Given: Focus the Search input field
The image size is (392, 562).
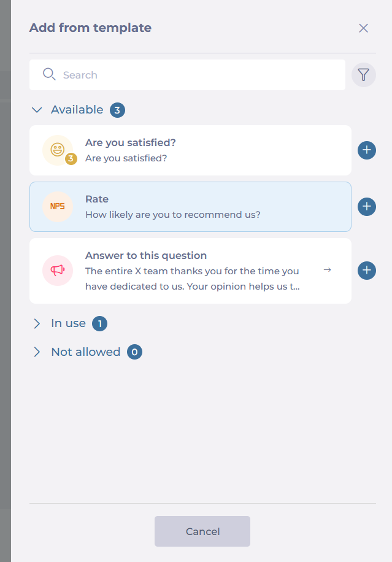Looking at the screenshot, I should click(x=187, y=75).
